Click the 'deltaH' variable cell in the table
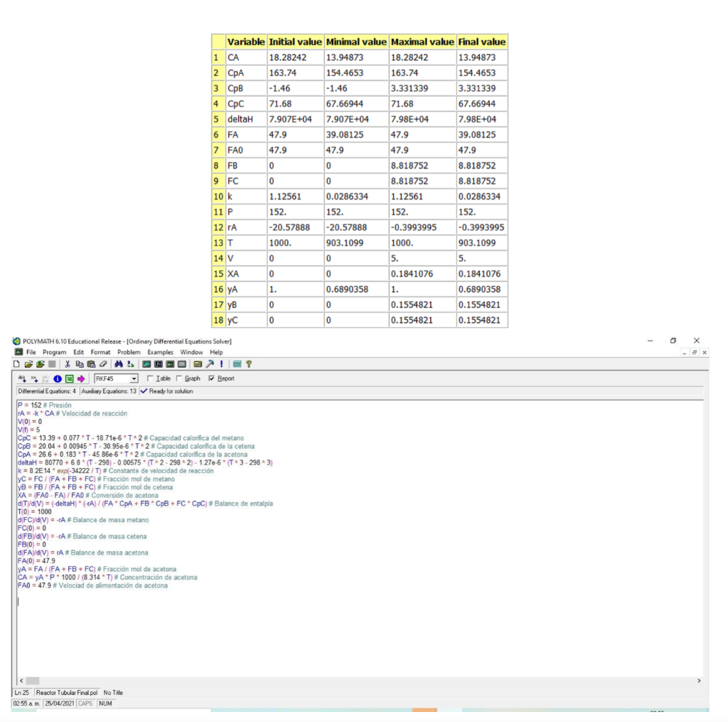This screenshot has width=728, height=722. point(246,119)
